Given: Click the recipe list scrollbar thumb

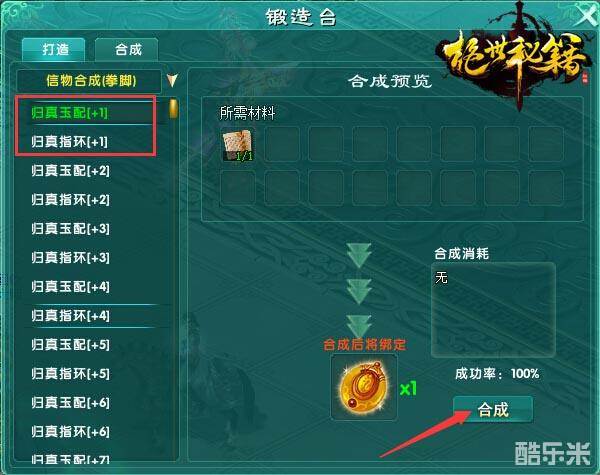Looking at the screenshot, I should 173,108.
